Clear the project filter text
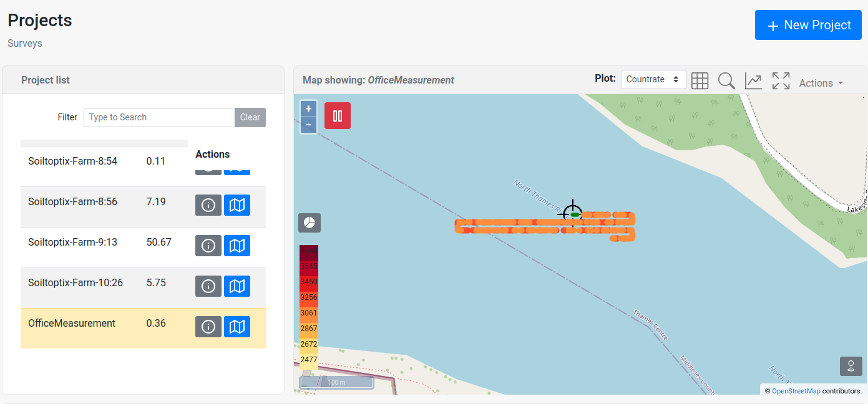Screen dimensions: 868x404 tap(250, 117)
